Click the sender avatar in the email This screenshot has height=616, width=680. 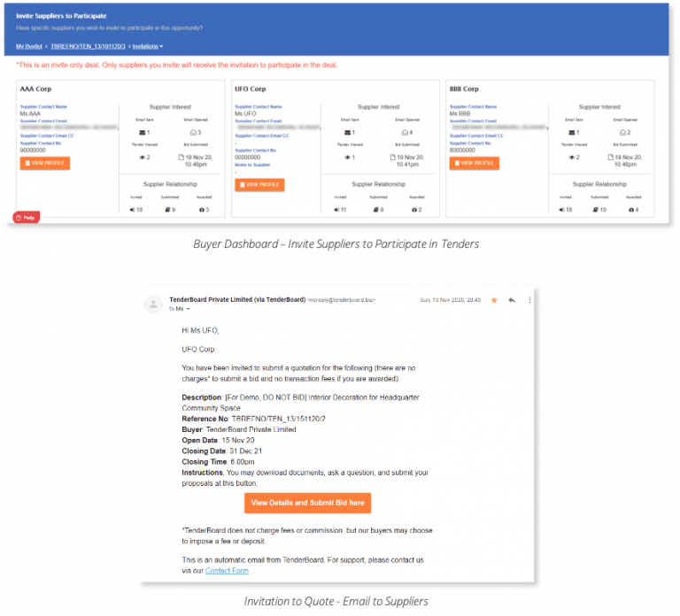pyautogui.click(x=153, y=304)
